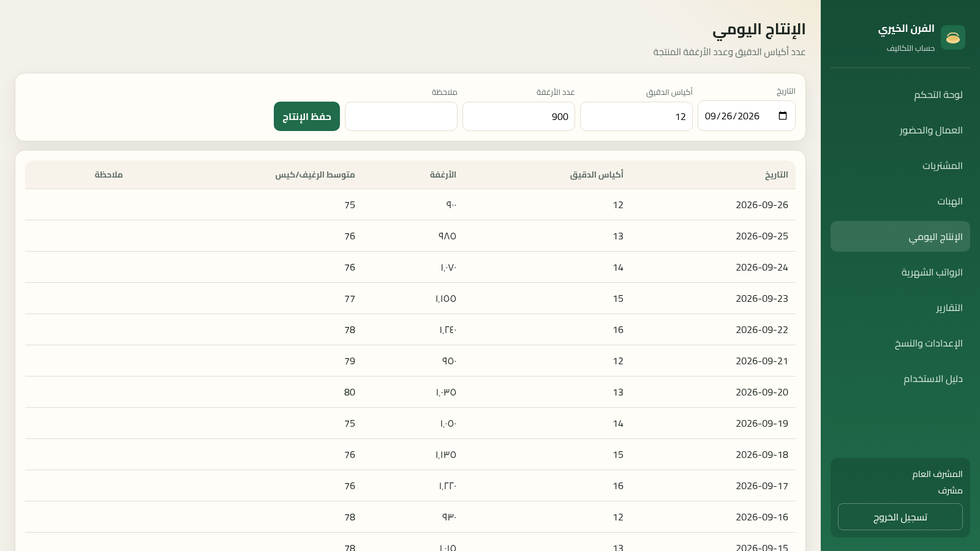Click أكياس الدقيق table column header
Screen dimensions: 980x551
597,174
